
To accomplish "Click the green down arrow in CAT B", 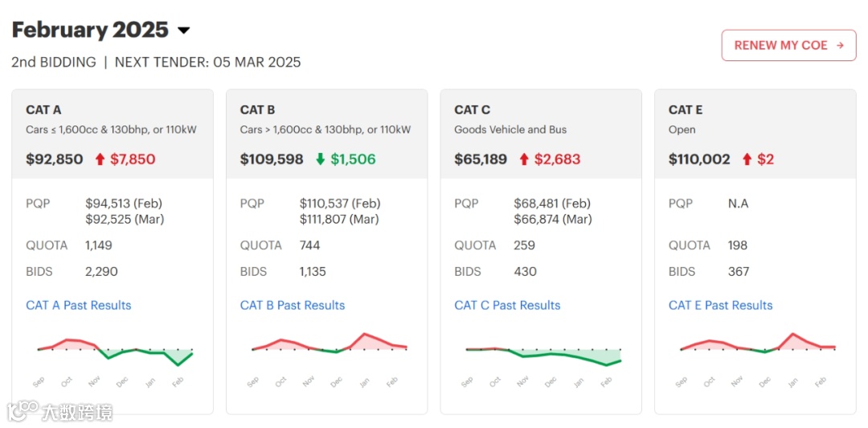I will (320, 159).
